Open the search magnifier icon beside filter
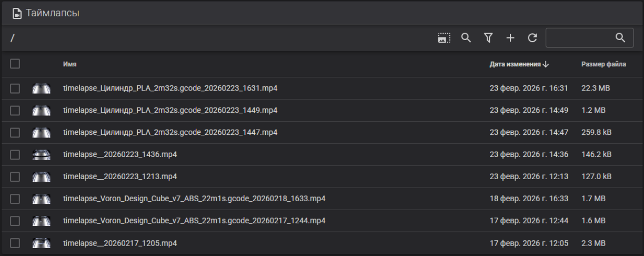 pos(466,37)
